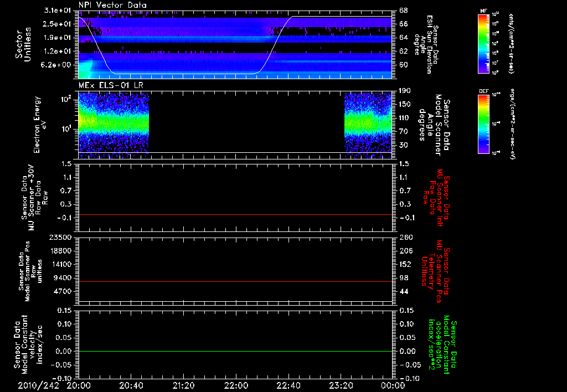Click the '3.1e+01' sector tick label
This screenshot has height=392, width=567.
click(x=57, y=10)
